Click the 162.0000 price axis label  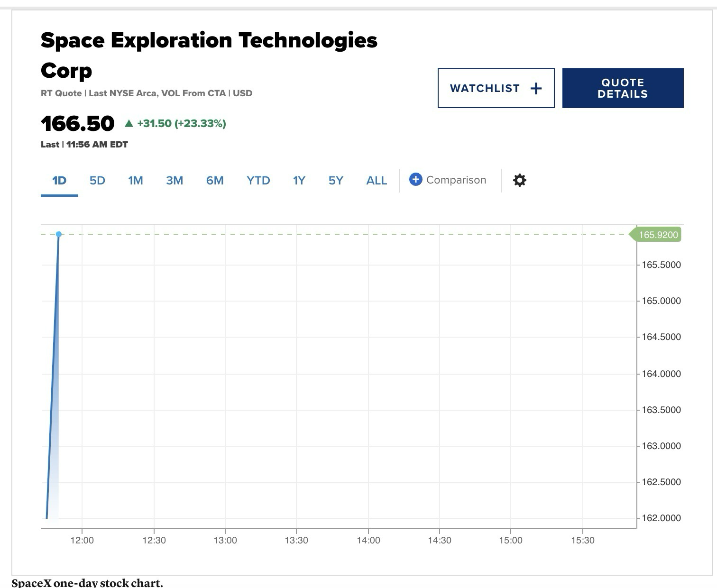pos(661,518)
